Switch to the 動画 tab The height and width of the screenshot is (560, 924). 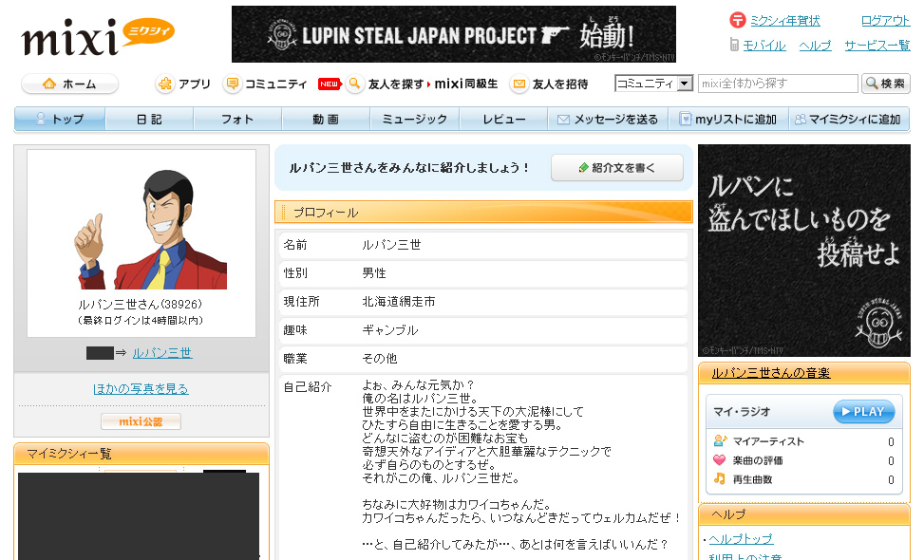pos(326,119)
